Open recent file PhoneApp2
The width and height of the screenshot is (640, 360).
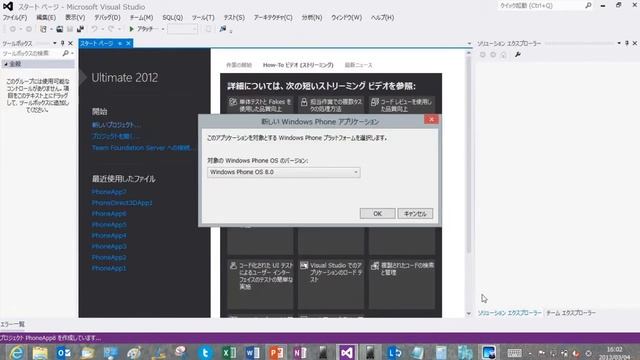109,258
